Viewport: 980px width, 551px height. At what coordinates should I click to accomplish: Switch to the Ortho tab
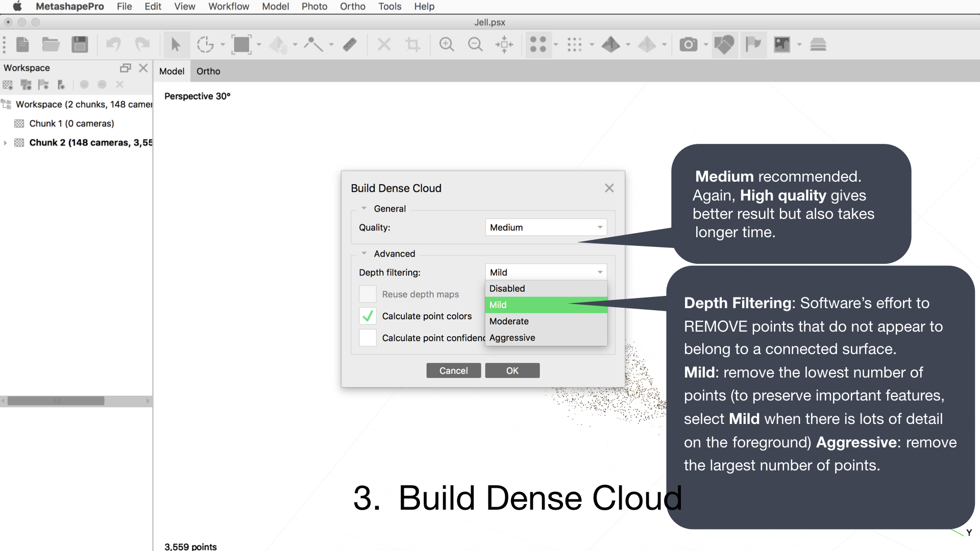pyautogui.click(x=208, y=71)
